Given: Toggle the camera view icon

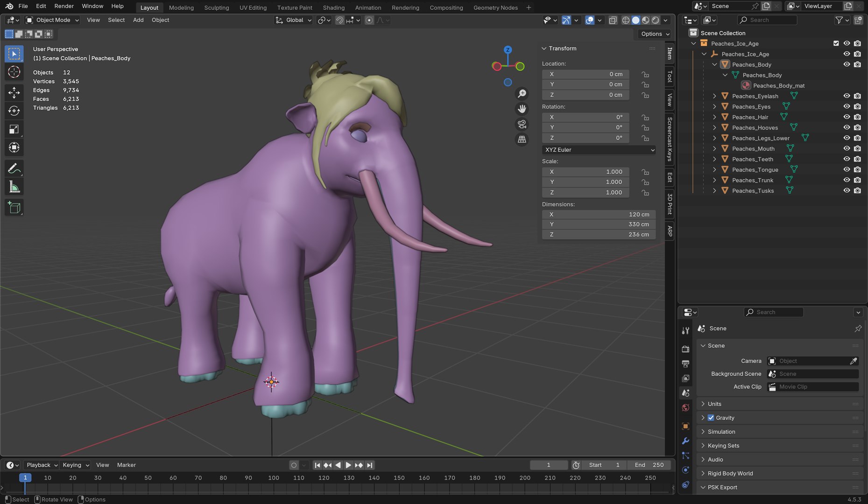Looking at the screenshot, I should (x=522, y=124).
